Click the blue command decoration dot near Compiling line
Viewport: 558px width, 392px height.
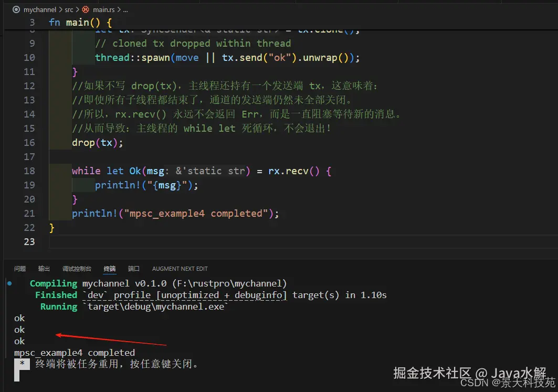point(9,283)
